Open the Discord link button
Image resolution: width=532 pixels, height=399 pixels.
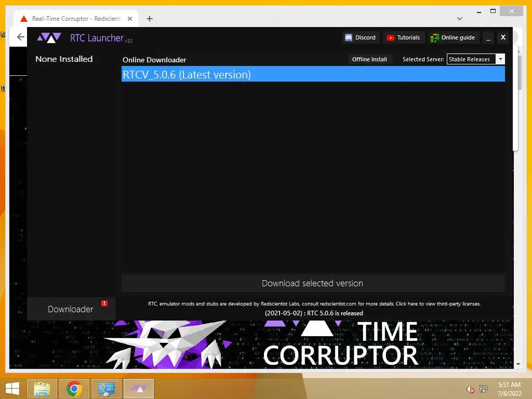(x=361, y=37)
